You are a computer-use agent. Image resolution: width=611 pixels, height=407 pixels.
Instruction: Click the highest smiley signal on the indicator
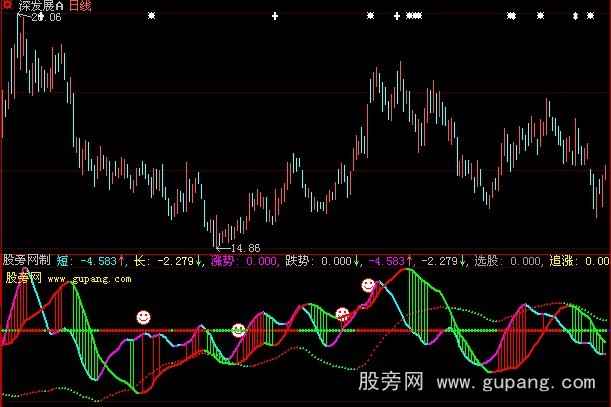(368, 285)
